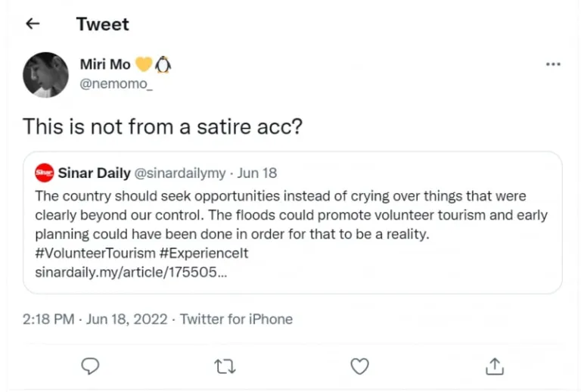Viewport: 581px width, 392px height.
Task: Click the Twitter for iPhone source label
Action: pyautogui.click(x=236, y=319)
